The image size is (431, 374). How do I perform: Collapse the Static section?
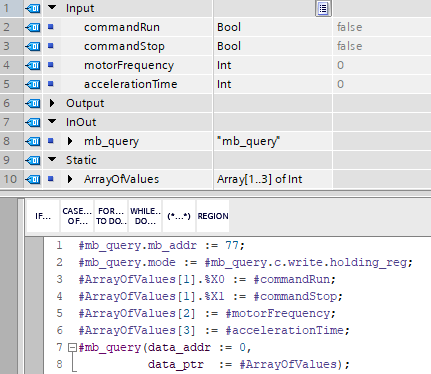52,159
